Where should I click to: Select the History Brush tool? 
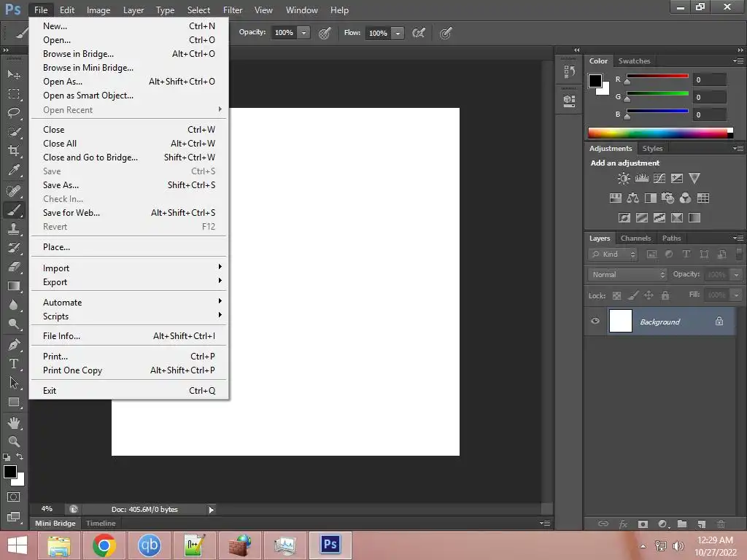(x=13, y=248)
